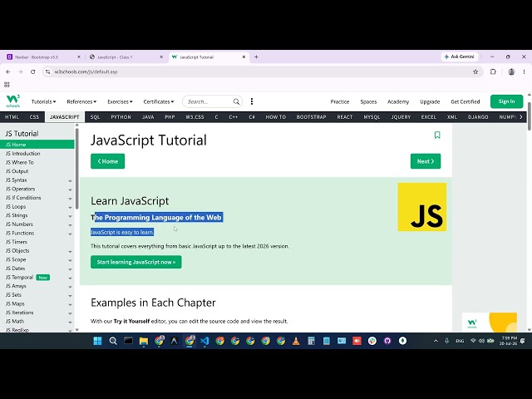Viewport: 532px width, 399px height.
Task: Open Visual Studio Code from the taskbar
Action: tap(204, 341)
